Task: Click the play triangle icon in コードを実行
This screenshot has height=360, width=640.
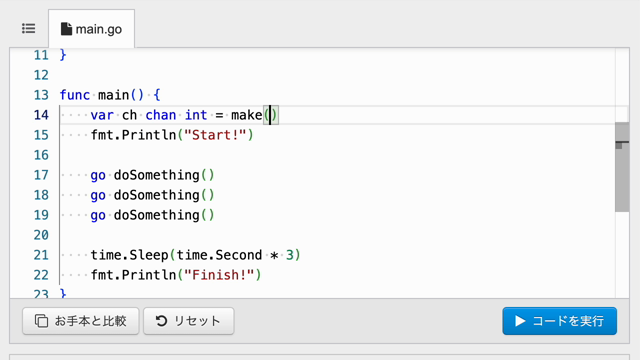Action: point(520,321)
